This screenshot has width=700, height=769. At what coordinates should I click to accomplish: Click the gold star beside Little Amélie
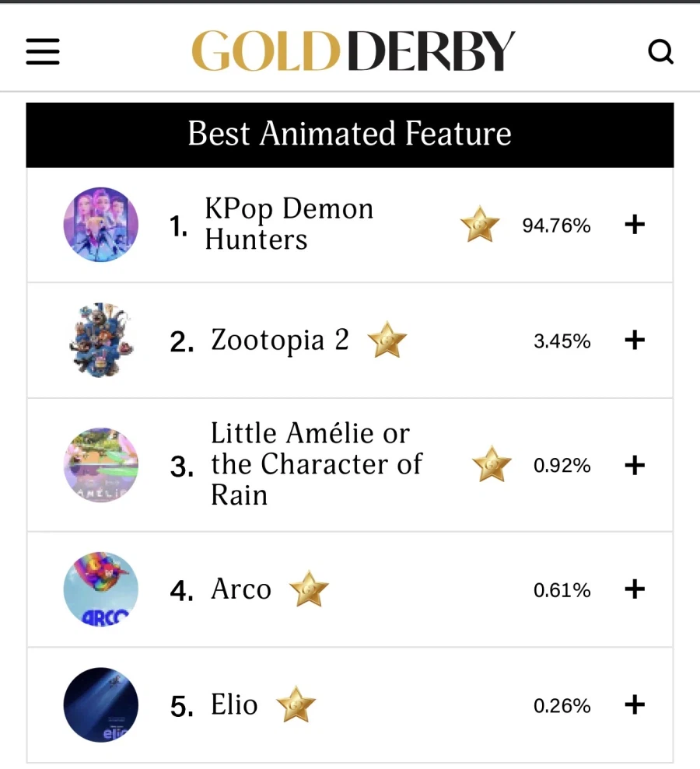pos(492,465)
